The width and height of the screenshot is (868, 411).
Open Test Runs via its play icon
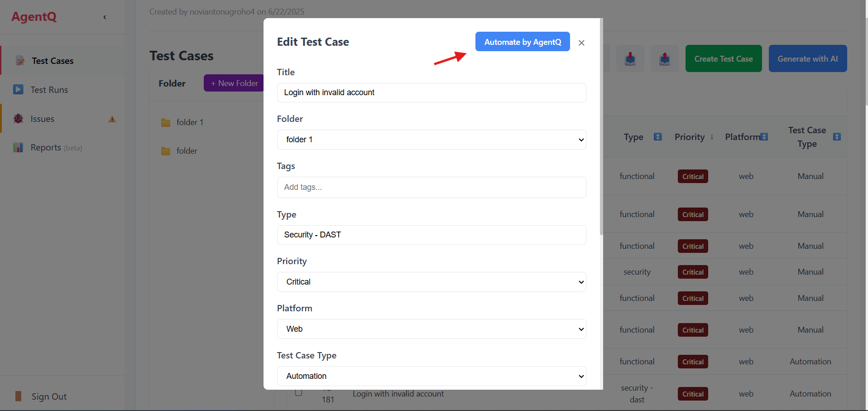pos(18,90)
